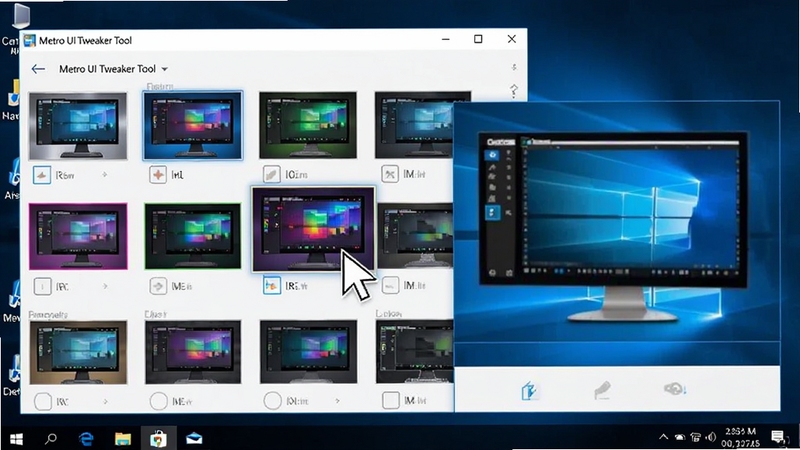Click the small arrow icon above the help icon

pos(514,67)
